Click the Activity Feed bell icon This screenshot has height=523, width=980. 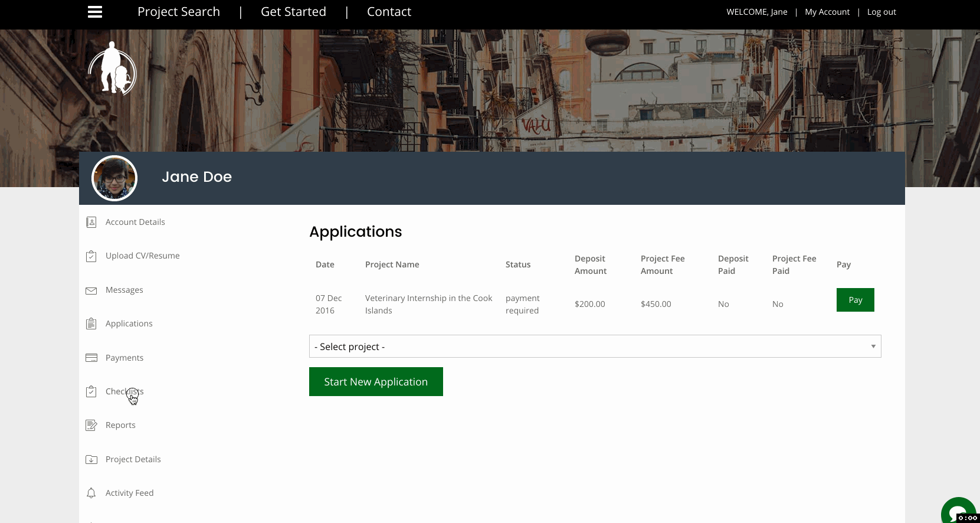click(91, 493)
